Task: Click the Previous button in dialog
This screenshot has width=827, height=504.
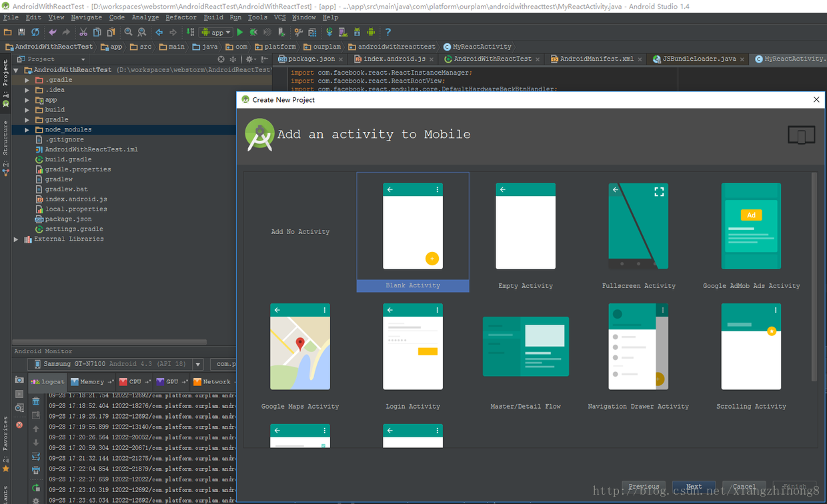Action: 644,487
